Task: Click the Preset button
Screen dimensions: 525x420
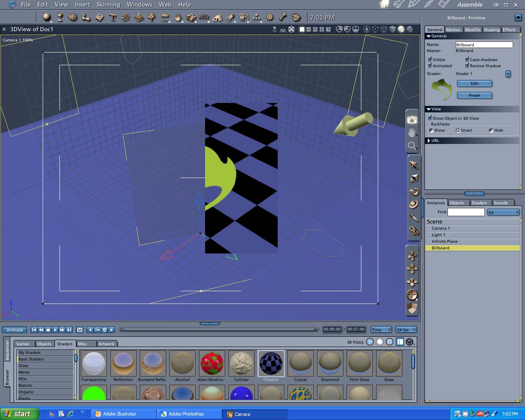Action: pos(474,96)
